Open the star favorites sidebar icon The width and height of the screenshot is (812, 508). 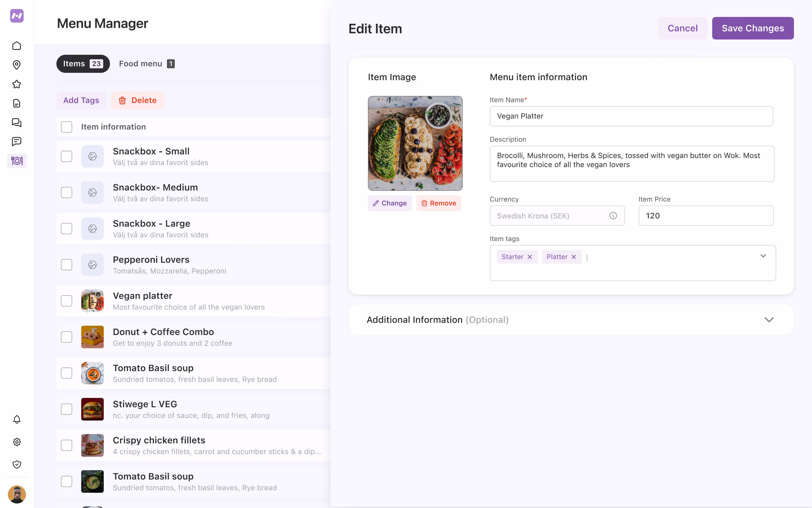pyautogui.click(x=17, y=84)
